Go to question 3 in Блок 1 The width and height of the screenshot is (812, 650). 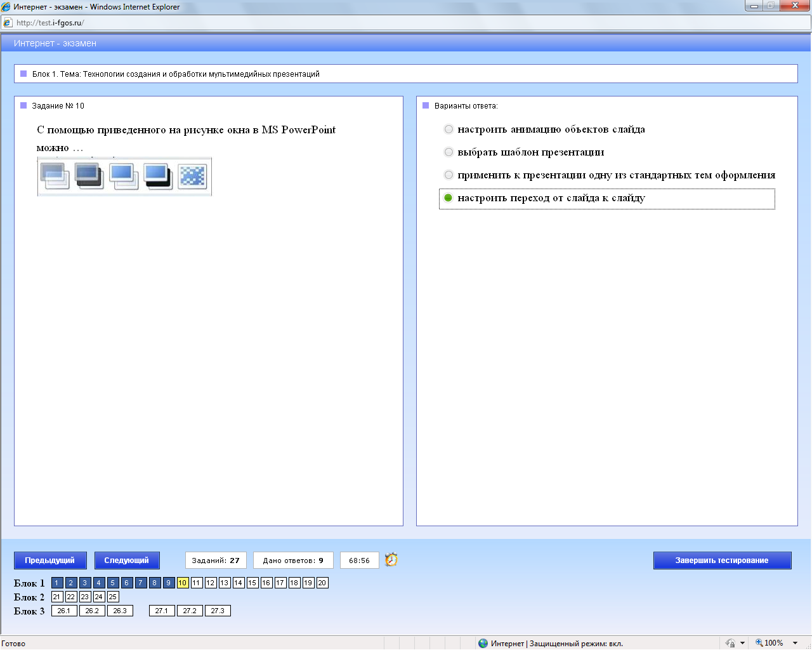coord(85,583)
